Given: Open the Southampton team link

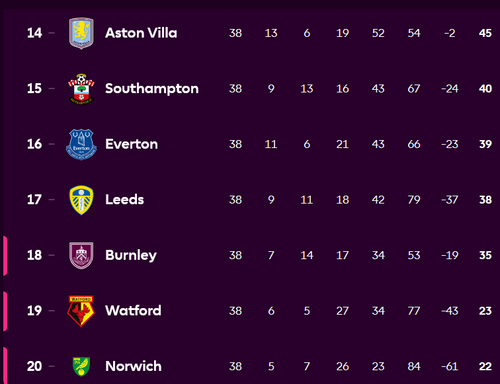Looking at the screenshot, I should (152, 89).
